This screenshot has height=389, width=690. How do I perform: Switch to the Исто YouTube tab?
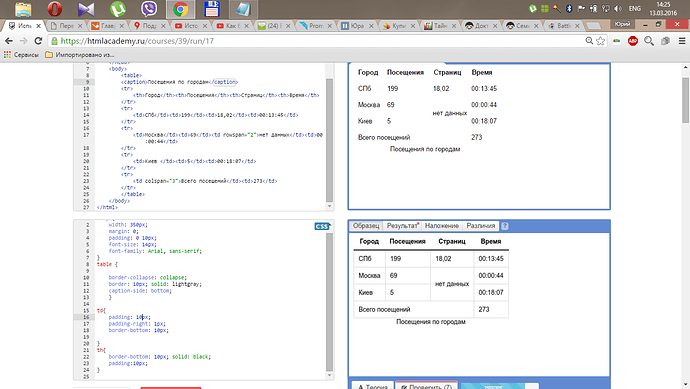[190, 26]
